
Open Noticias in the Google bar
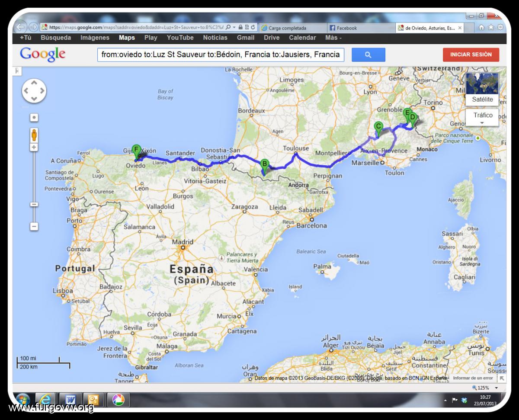pyautogui.click(x=215, y=38)
